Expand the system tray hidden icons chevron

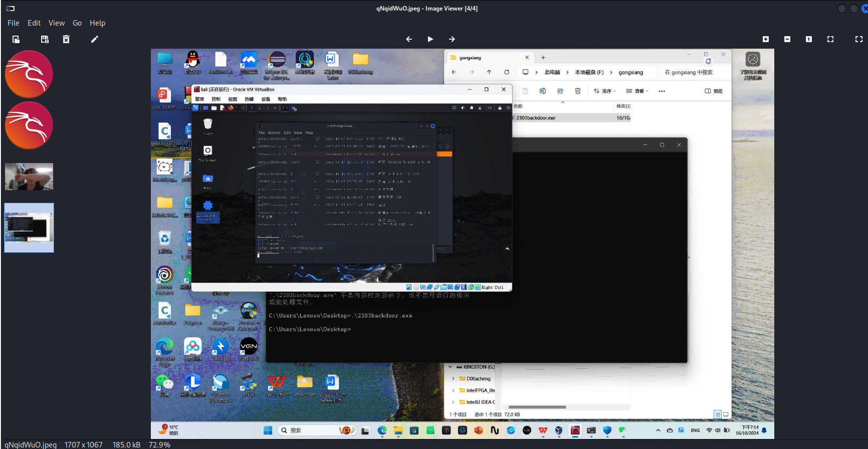(658, 430)
